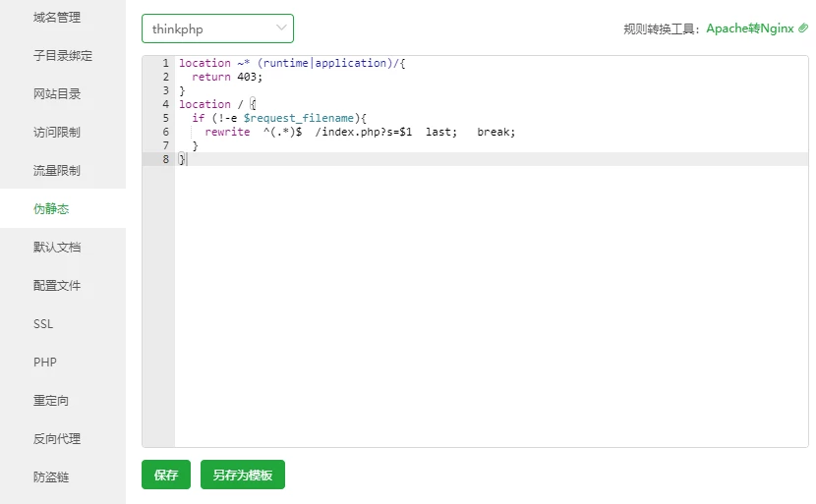
Task: Select the PHP tab
Action: 45,363
